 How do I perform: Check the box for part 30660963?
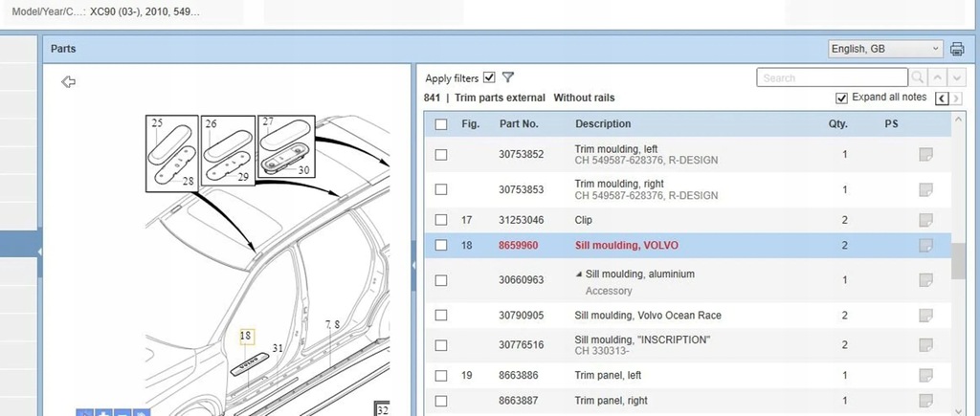coord(441,280)
